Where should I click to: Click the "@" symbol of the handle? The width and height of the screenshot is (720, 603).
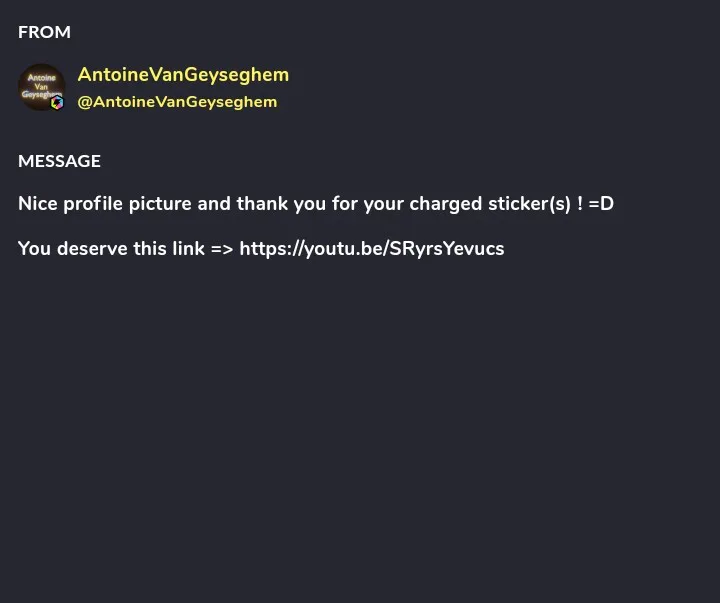(84, 102)
